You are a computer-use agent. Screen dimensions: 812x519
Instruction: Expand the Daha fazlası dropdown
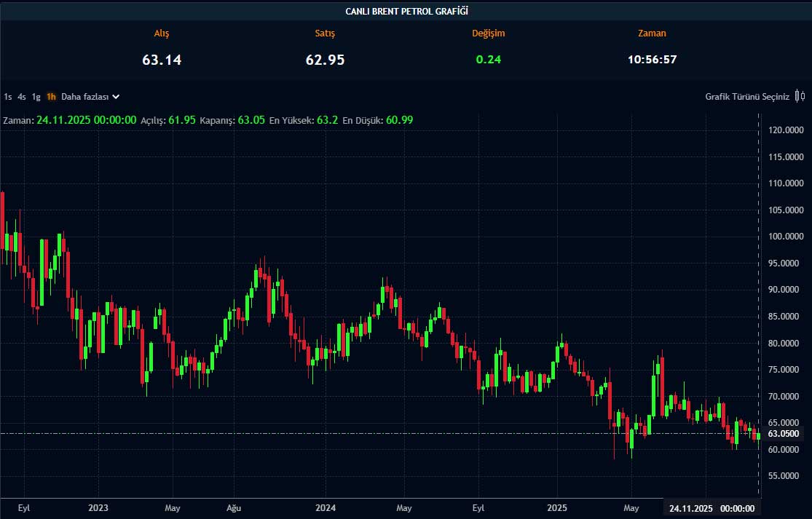[85, 96]
